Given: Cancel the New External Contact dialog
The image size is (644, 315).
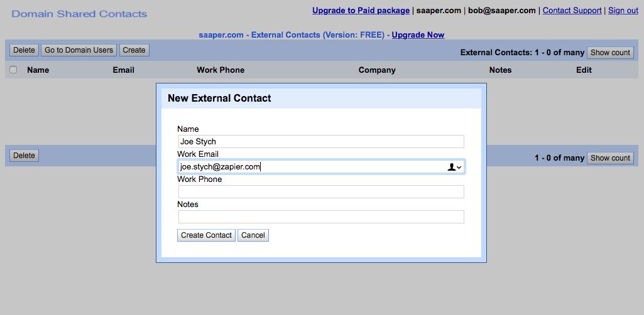Looking at the screenshot, I should 253,235.
